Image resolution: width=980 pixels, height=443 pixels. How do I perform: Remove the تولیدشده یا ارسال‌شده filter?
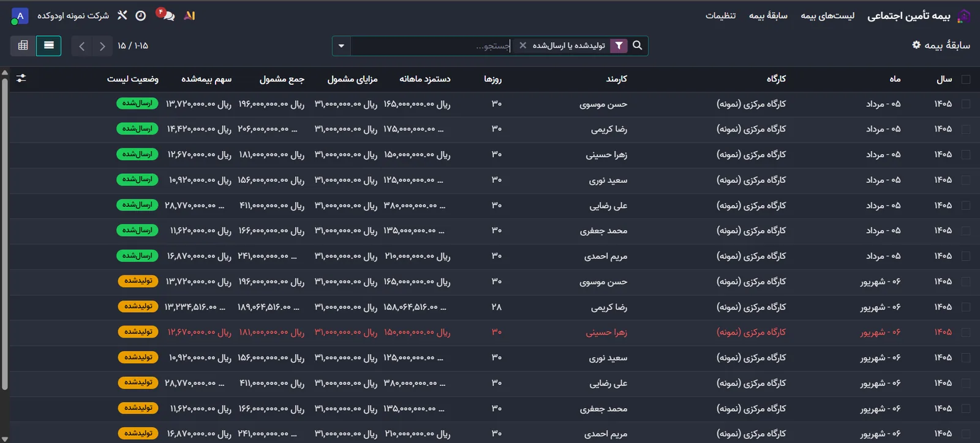coord(522,45)
